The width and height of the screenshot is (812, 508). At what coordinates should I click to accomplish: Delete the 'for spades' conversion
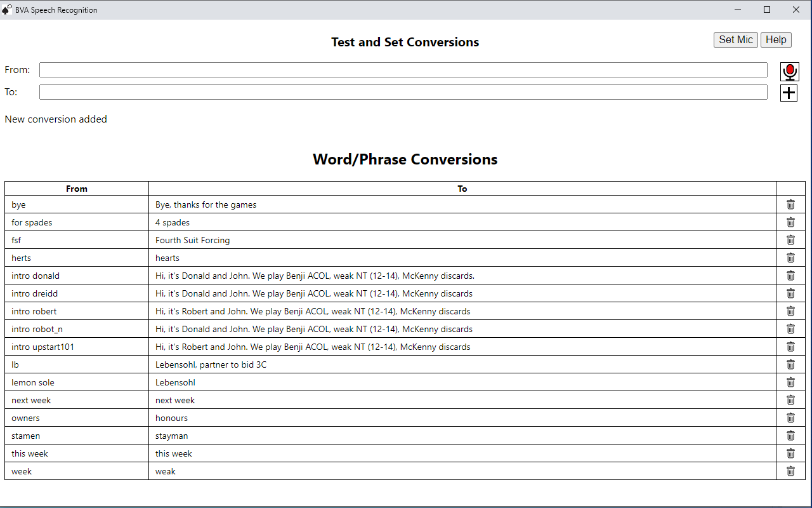790,222
